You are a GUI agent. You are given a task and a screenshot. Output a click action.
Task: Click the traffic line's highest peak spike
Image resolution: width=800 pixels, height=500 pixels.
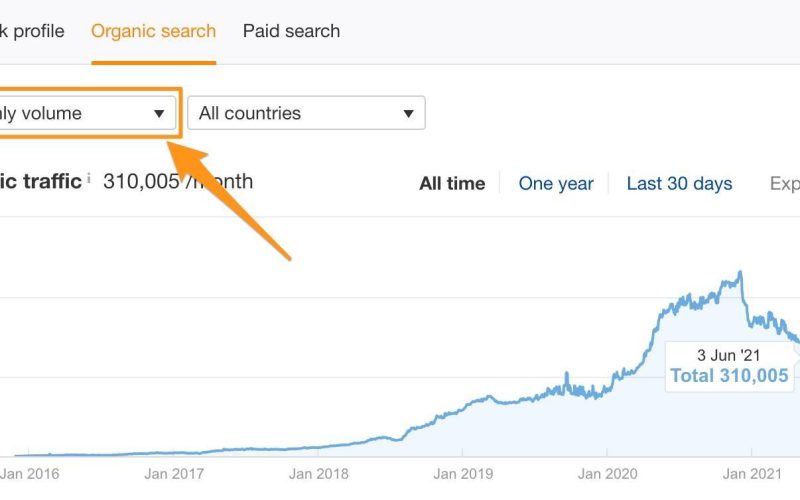[x=740, y=274]
